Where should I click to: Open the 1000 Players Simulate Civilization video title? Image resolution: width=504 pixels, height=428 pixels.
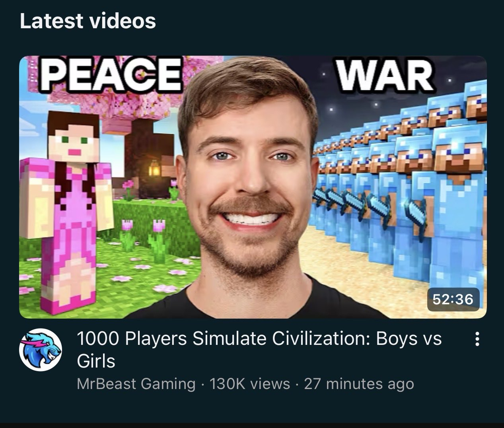(x=259, y=350)
